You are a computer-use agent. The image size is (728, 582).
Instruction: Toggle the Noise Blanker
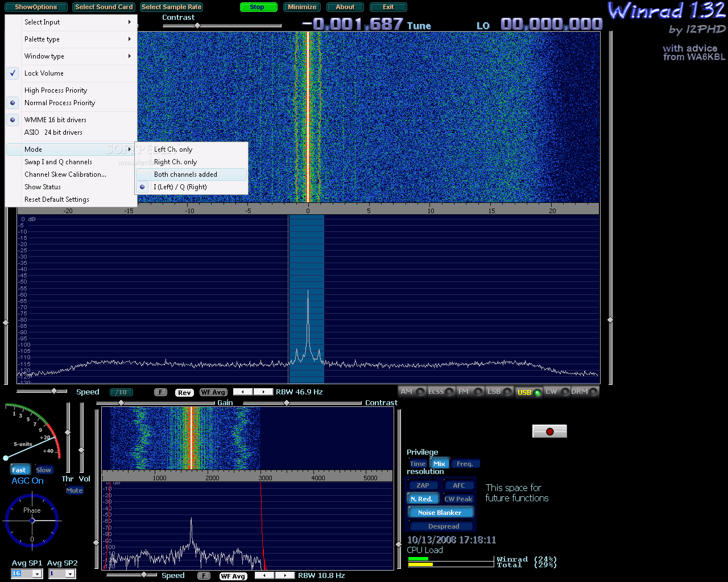[440, 513]
